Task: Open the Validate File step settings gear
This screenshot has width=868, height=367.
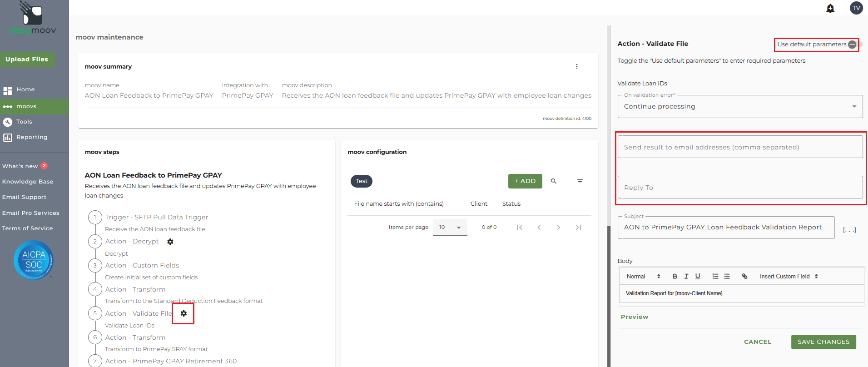Action: point(184,313)
